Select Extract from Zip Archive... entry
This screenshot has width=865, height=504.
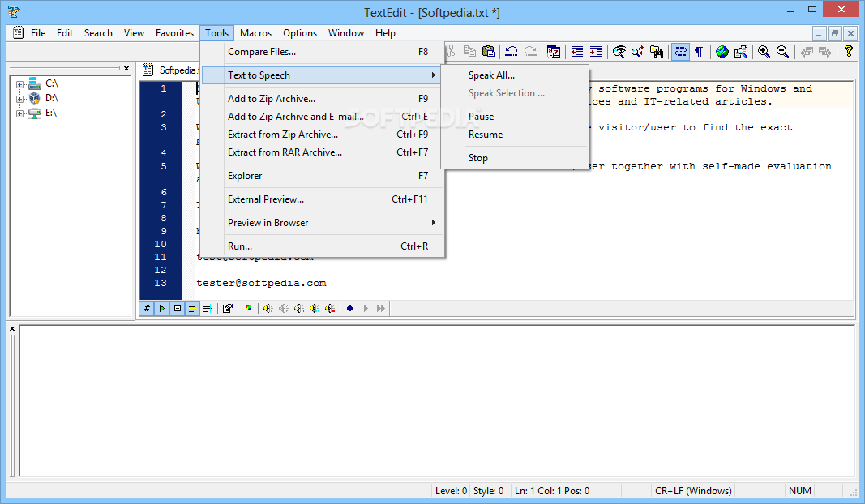click(x=322, y=134)
